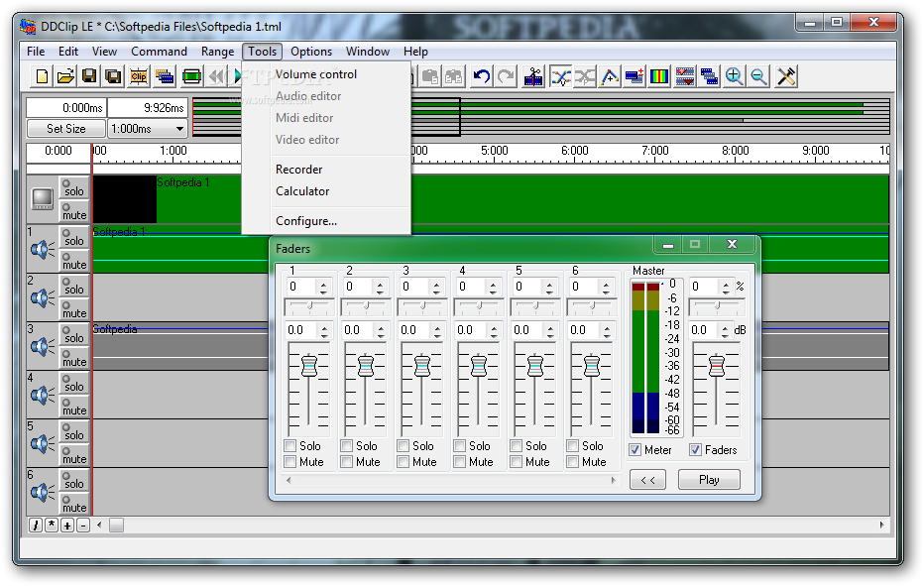Click fader 3 pan value spinner arrows
The image size is (924, 586).
(436, 288)
